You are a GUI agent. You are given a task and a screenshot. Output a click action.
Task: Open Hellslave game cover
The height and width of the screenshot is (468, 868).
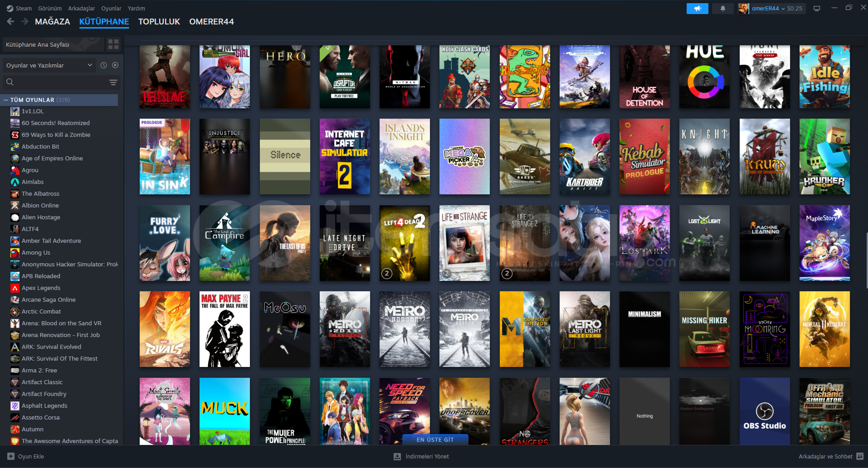point(165,77)
